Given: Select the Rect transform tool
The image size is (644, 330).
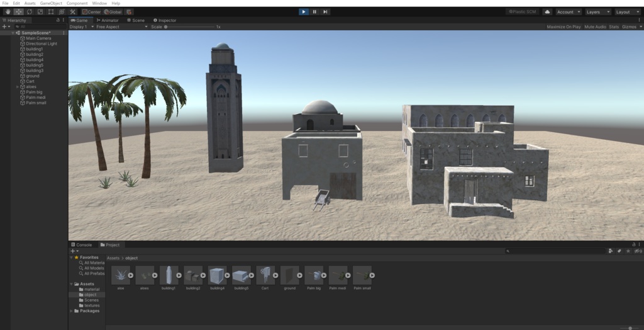Looking at the screenshot, I should pyautogui.click(x=51, y=12).
